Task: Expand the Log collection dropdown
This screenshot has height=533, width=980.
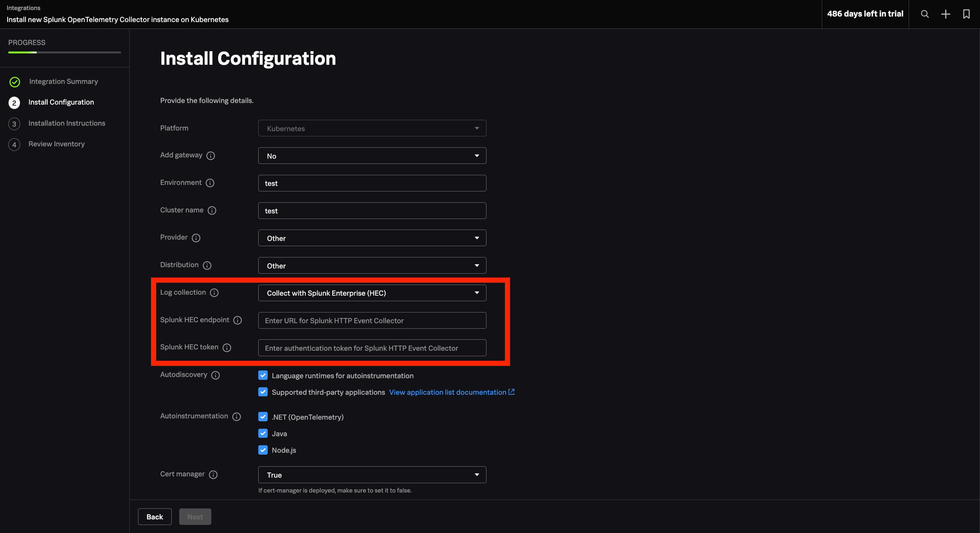Action: tap(372, 293)
